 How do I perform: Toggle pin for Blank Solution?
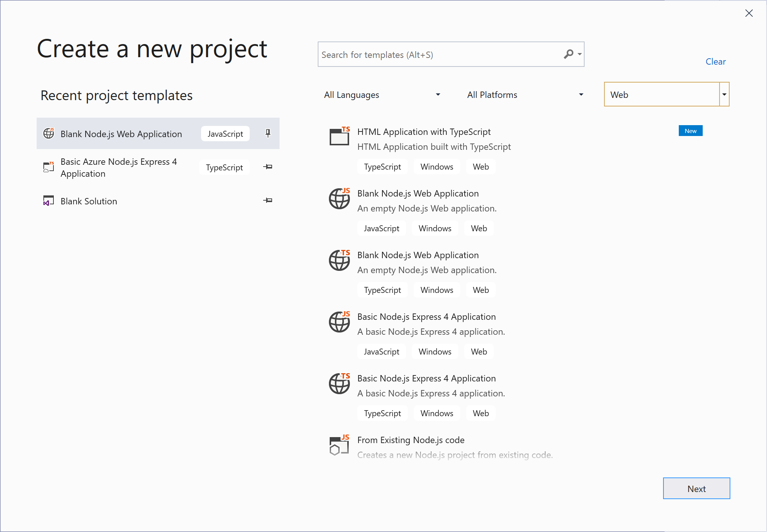[x=268, y=201]
